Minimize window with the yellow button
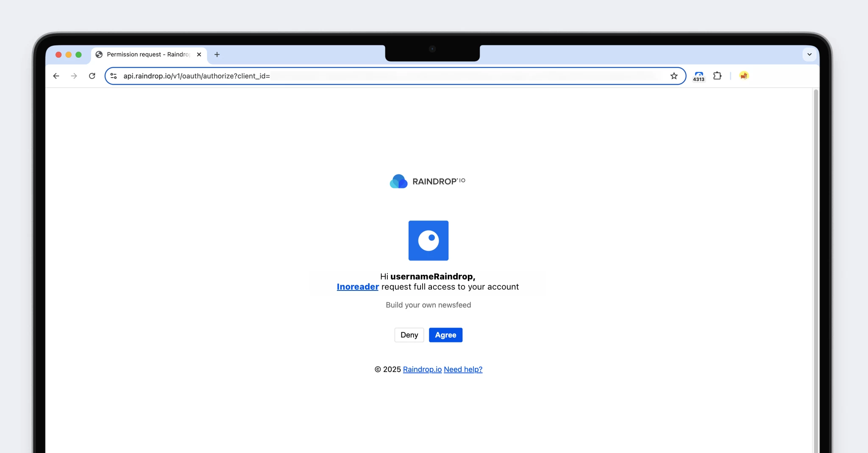 click(x=69, y=55)
